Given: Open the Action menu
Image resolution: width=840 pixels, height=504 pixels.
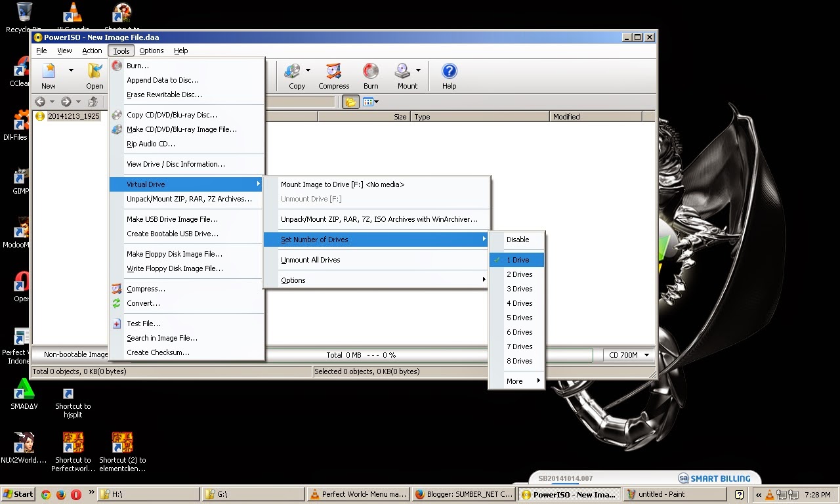Looking at the screenshot, I should [x=92, y=51].
